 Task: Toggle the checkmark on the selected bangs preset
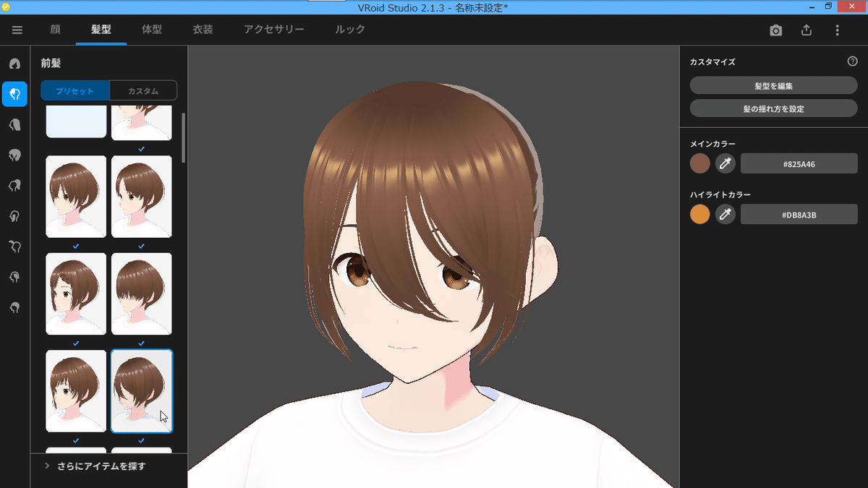coord(141,440)
